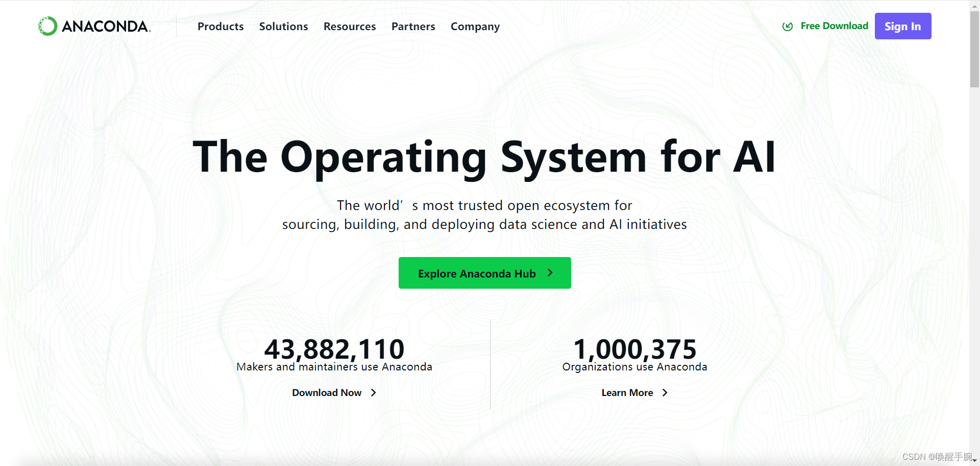Open the Products menu
This screenshot has height=466, width=980.
click(220, 27)
